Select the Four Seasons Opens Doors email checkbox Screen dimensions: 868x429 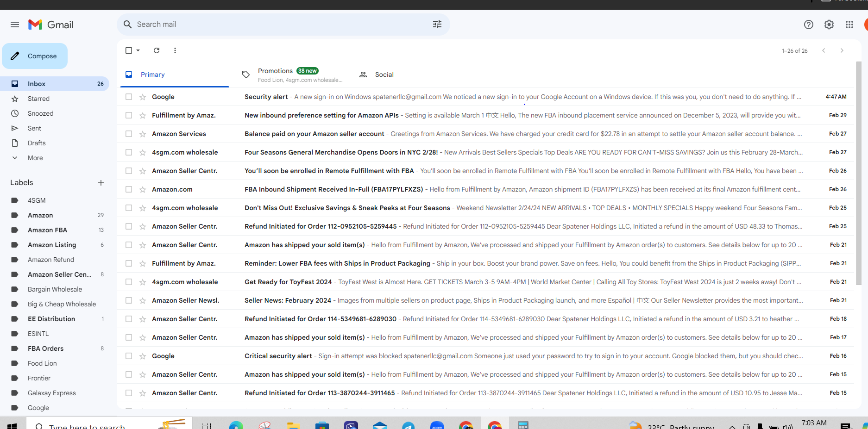pos(129,152)
